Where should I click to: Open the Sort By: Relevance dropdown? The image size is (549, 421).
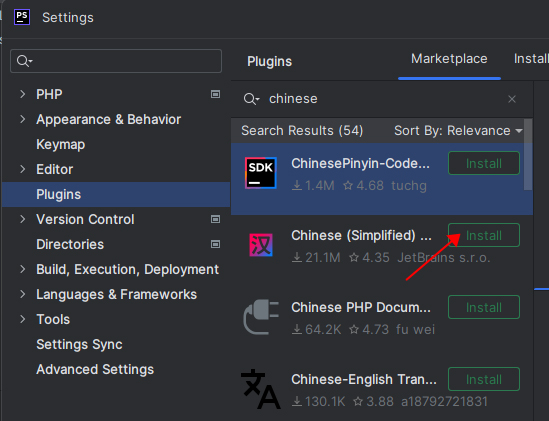(x=458, y=131)
